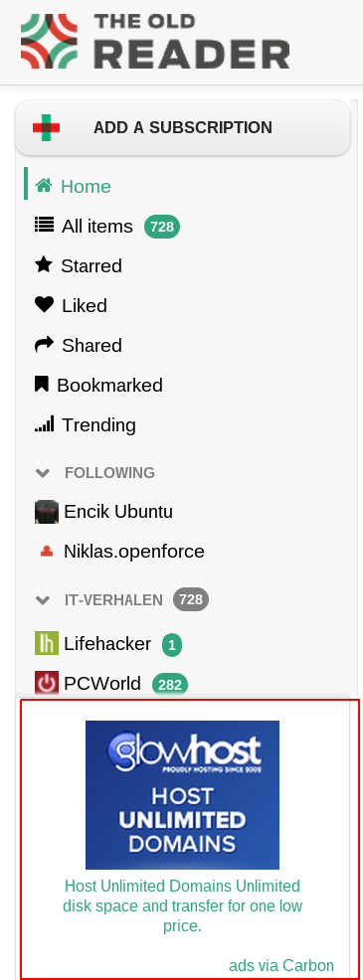Click the 728 unread badge on All items
This screenshot has height=980, width=363.
pyautogui.click(x=162, y=227)
